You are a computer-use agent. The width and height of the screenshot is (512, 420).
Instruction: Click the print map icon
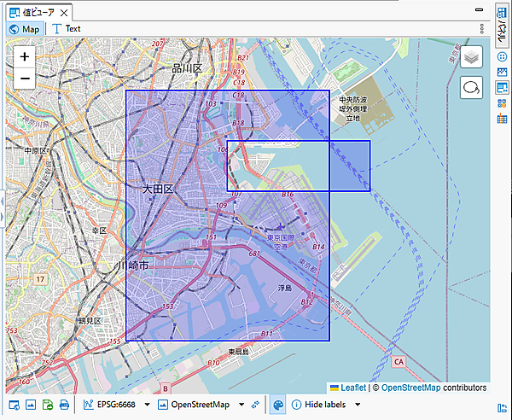[x=64, y=404]
